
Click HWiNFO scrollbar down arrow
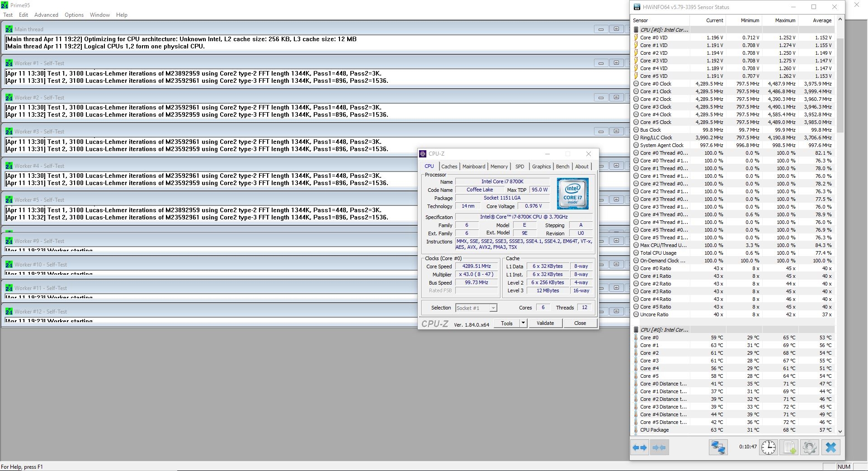pos(840,431)
